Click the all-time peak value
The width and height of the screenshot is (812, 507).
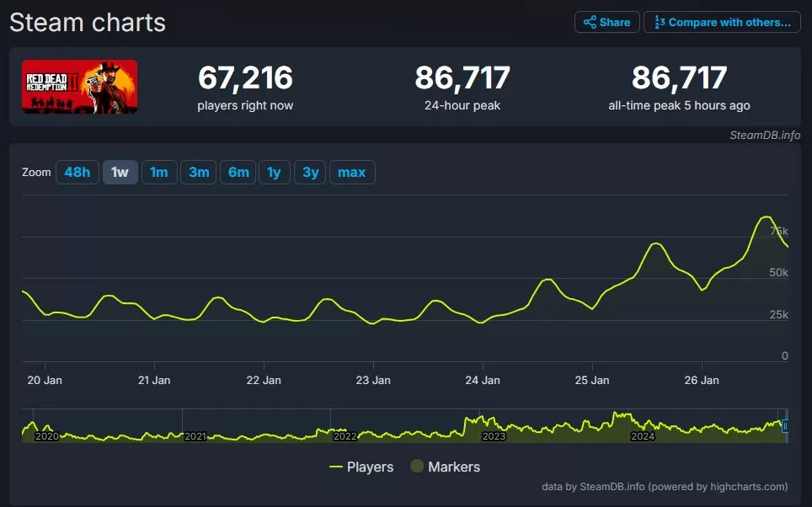[679, 77]
